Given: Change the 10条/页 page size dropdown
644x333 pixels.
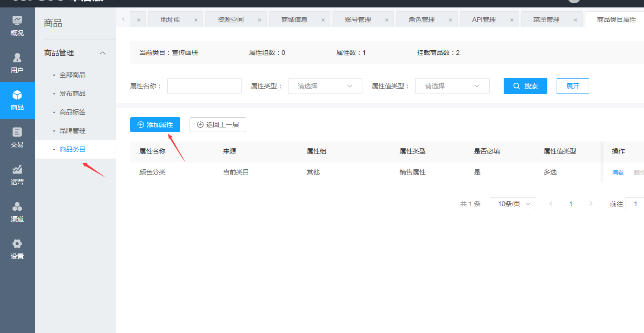Looking at the screenshot, I should click(x=513, y=204).
